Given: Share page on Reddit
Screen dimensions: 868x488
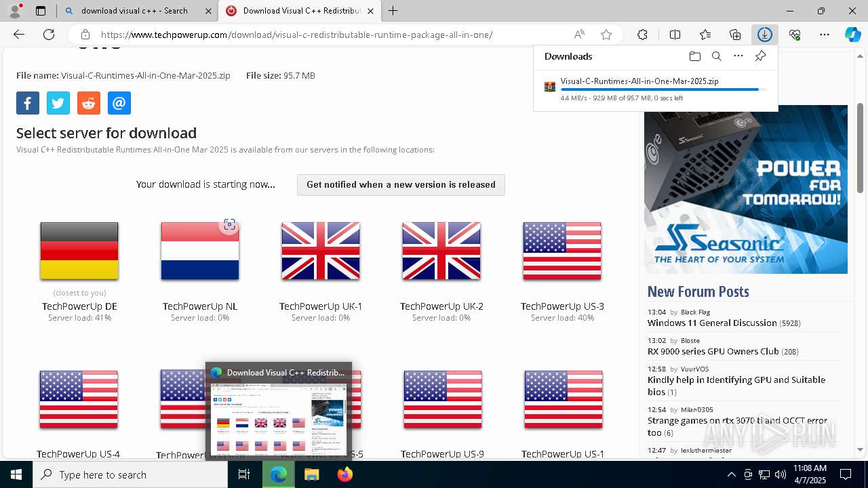Looking at the screenshot, I should [x=89, y=103].
